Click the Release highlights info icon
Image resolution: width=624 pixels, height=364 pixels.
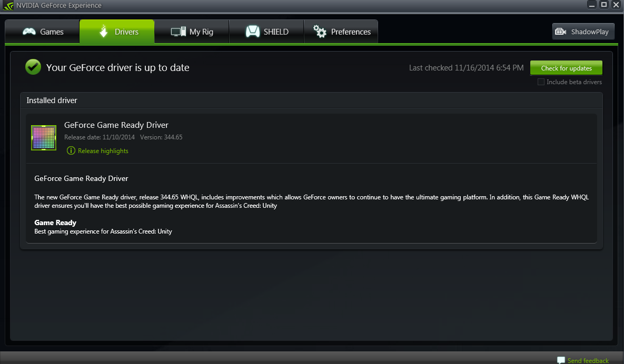[x=71, y=150]
